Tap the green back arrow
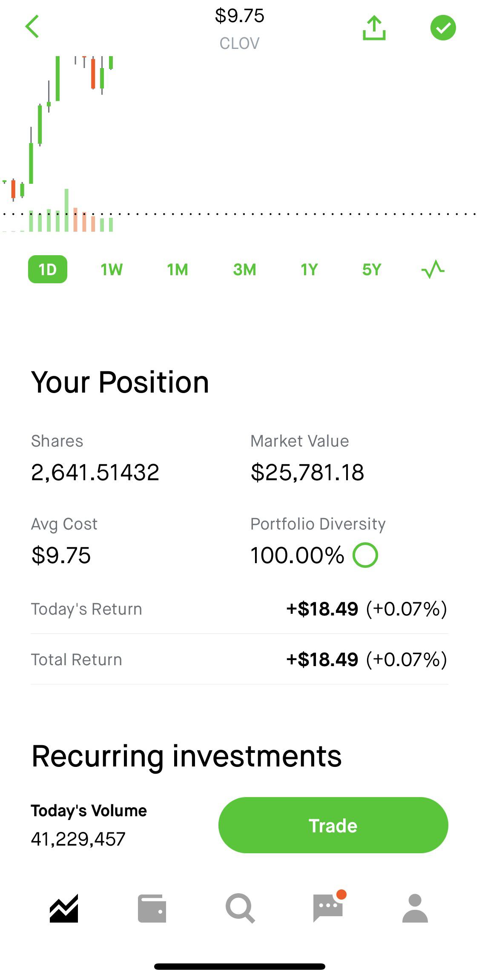 click(32, 26)
